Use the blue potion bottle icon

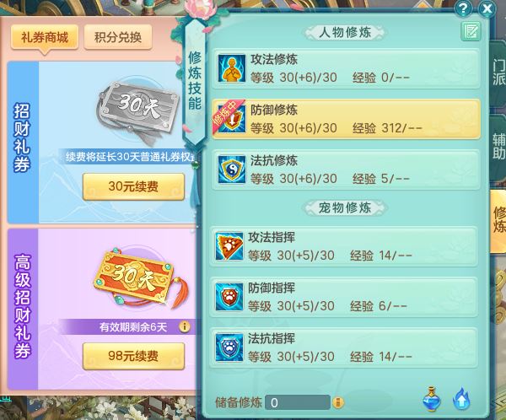[x=432, y=399]
